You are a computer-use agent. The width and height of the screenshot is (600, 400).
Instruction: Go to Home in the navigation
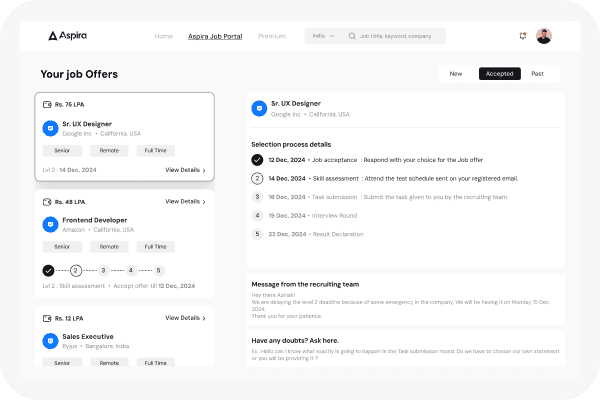pos(164,36)
